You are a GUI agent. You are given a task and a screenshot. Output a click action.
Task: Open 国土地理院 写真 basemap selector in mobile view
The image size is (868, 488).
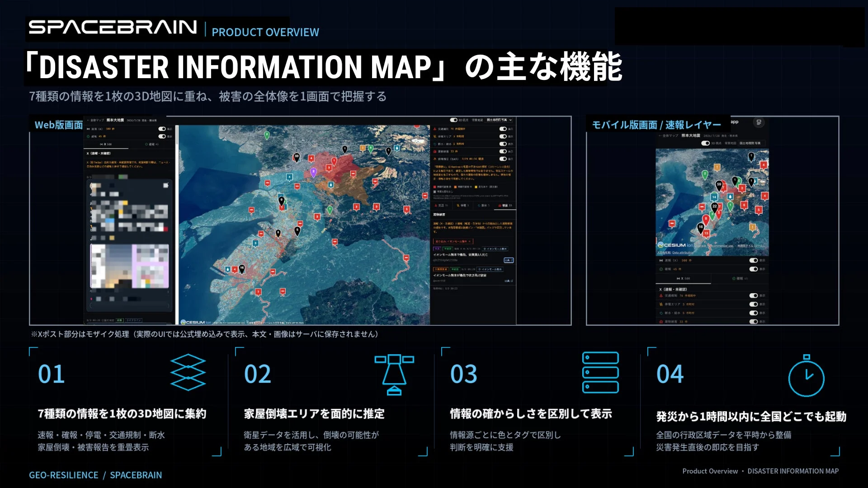pyautogui.click(x=751, y=143)
